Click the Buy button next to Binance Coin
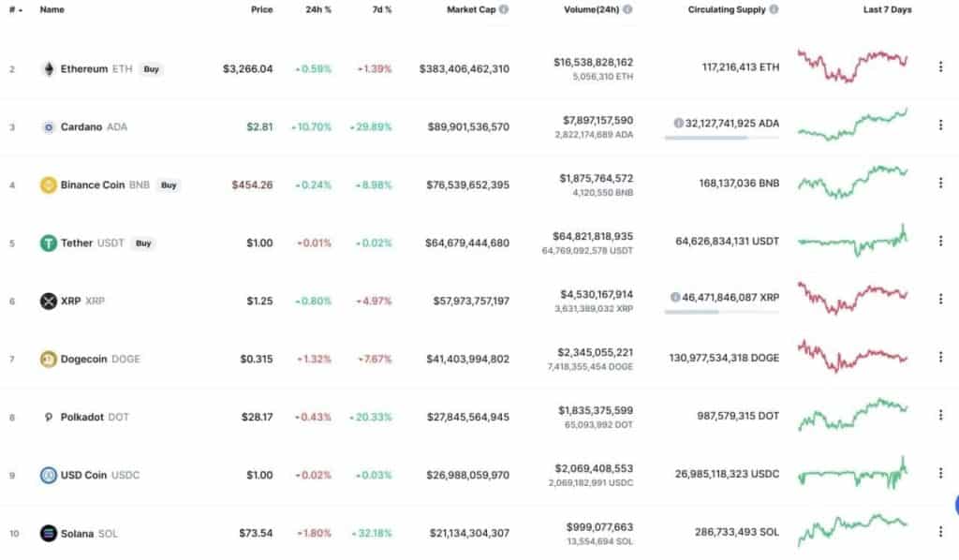 click(169, 185)
